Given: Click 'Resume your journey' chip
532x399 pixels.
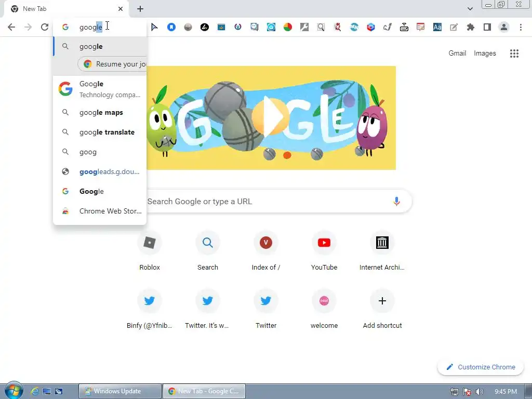Looking at the screenshot, I should [x=112, y=64].
